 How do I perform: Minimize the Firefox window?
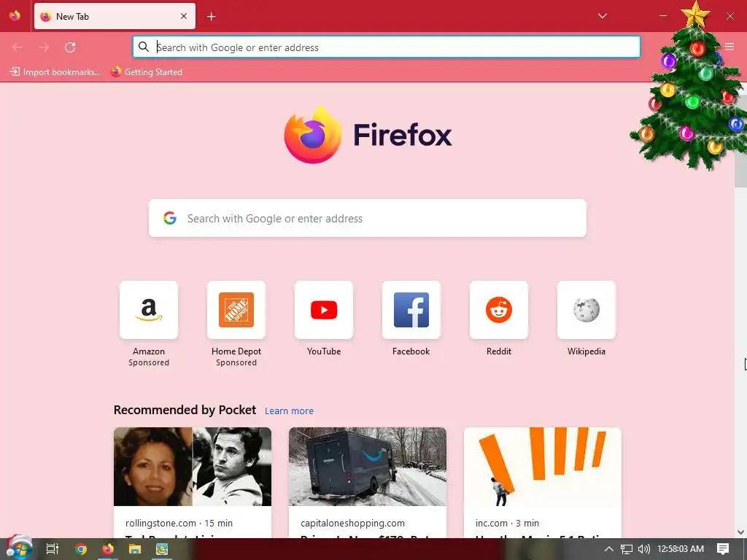pos(662,16)
